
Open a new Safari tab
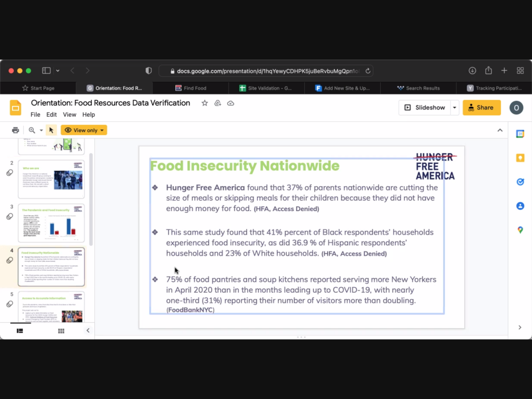tap(504, 71)
